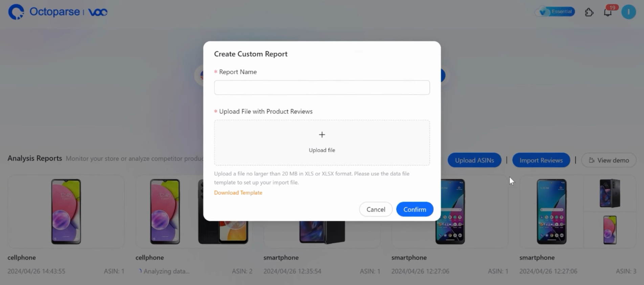Select the Octoparse brand name text

coord(54,12)
